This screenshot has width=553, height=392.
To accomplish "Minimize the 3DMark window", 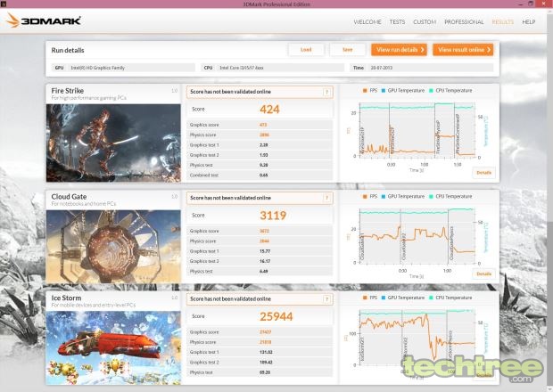I will 521,4.
